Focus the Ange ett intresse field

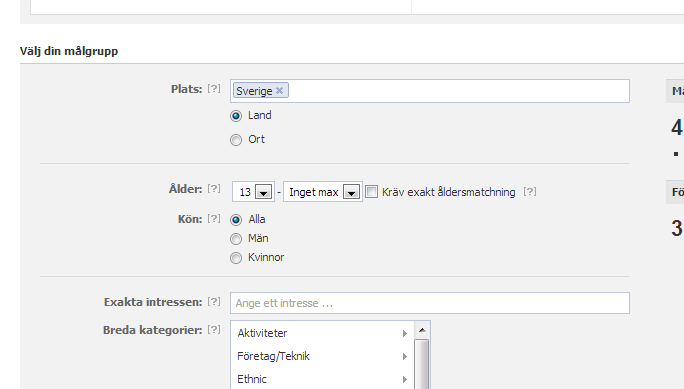[430, 303]
